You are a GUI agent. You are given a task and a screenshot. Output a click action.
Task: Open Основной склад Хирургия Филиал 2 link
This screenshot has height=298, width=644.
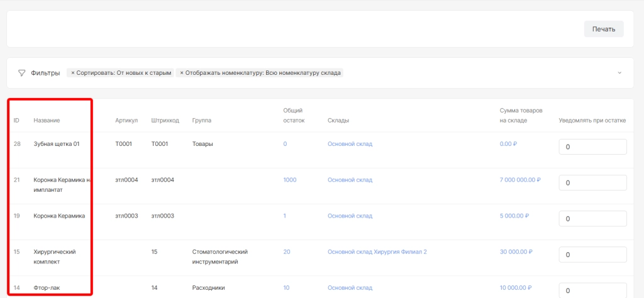(377, 252)
